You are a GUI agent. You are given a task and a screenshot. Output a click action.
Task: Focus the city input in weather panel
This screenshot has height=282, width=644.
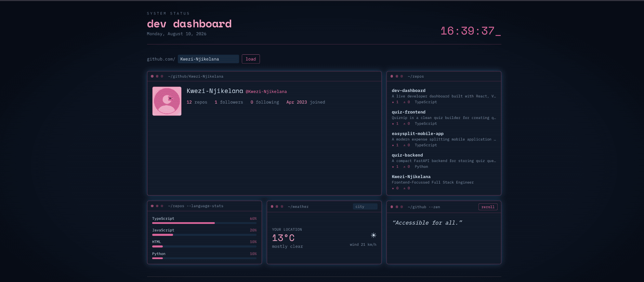pyautogui.click(x=365, y=206)
